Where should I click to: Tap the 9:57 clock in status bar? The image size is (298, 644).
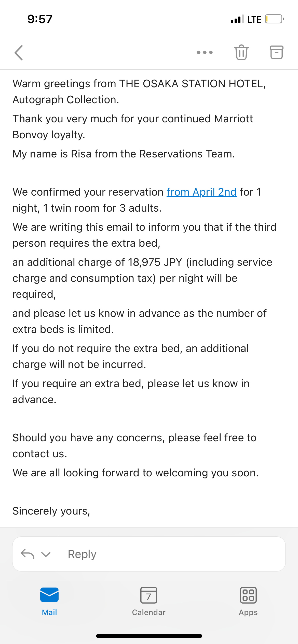[x=40, y=19]
